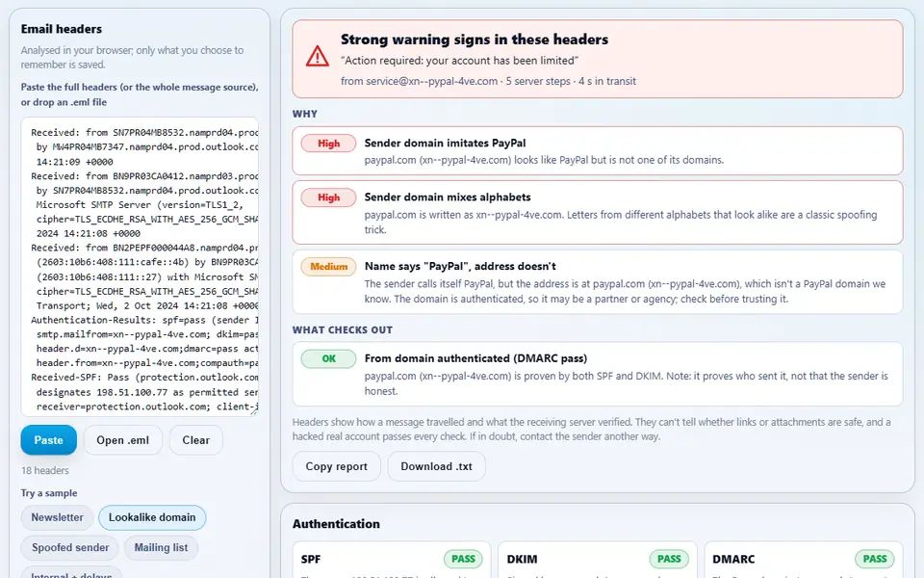
Task: Click High badge on 'imitates PayPal' finding
Action: tap(329, 144)
